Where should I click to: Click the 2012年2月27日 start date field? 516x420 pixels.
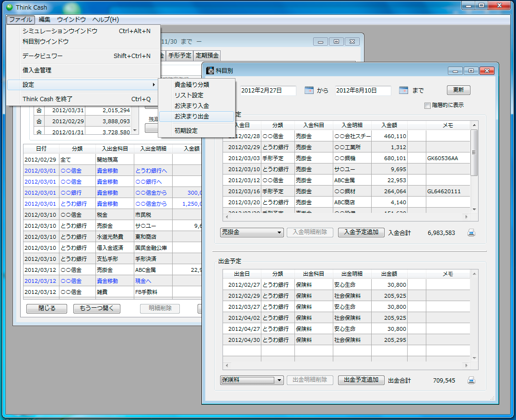[x=268, y=90]
